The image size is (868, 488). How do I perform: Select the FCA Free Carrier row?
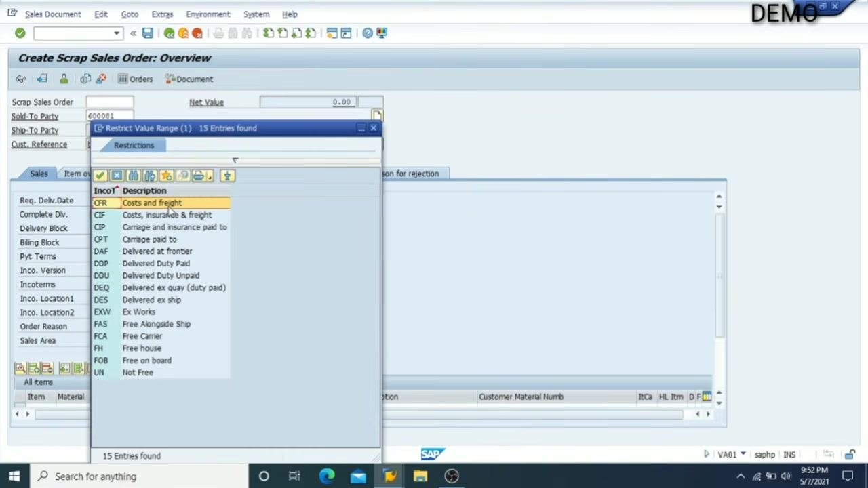click(161, 336)
